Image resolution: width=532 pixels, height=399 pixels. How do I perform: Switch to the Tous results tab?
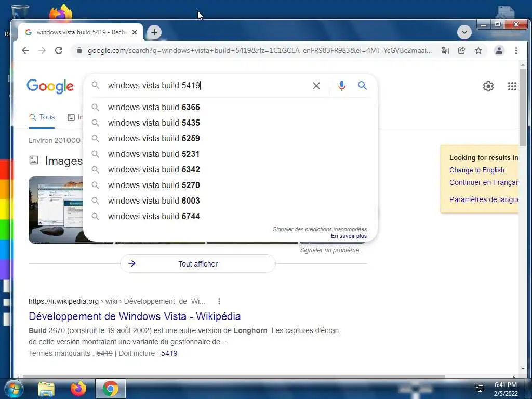click(x=42, y=117)
